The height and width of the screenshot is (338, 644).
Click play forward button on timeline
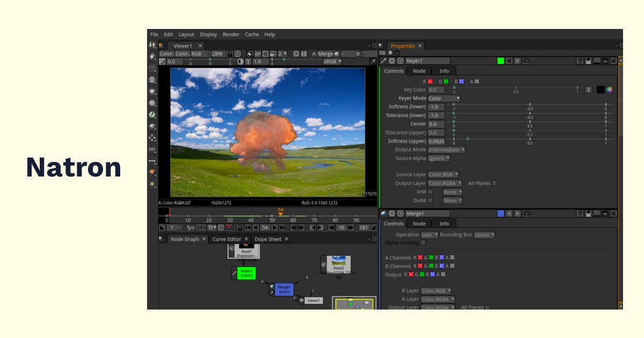(275, 227)
